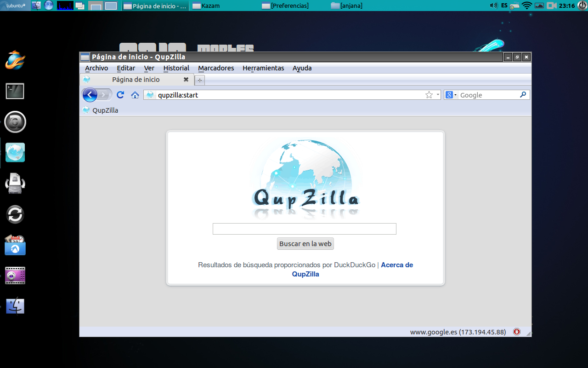Open the Ver menu
This screenshot has height=368, width=588.
pos(149,68)
